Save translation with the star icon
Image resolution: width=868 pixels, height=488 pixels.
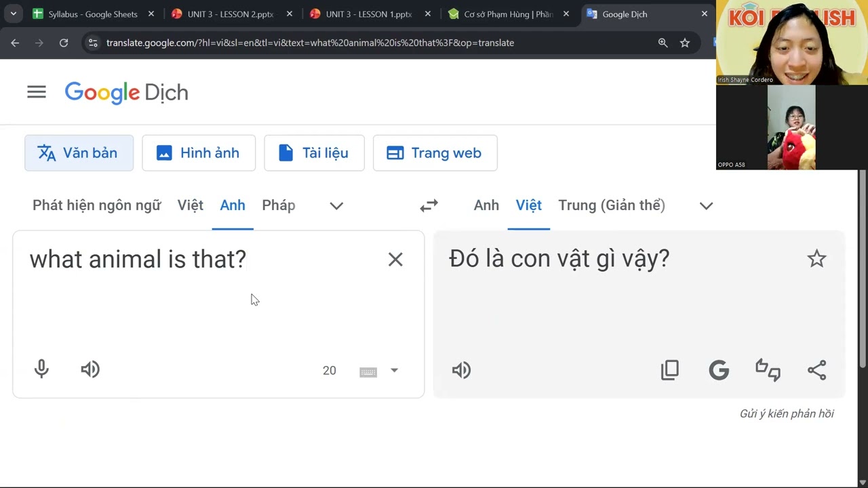816,258
